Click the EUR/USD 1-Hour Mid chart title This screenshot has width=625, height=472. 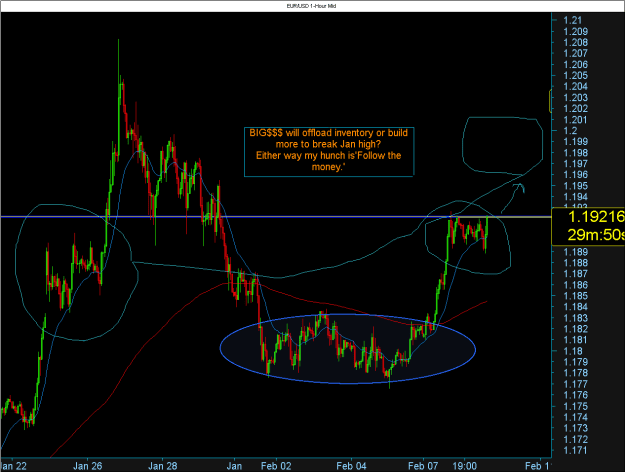tap(311, 6)
